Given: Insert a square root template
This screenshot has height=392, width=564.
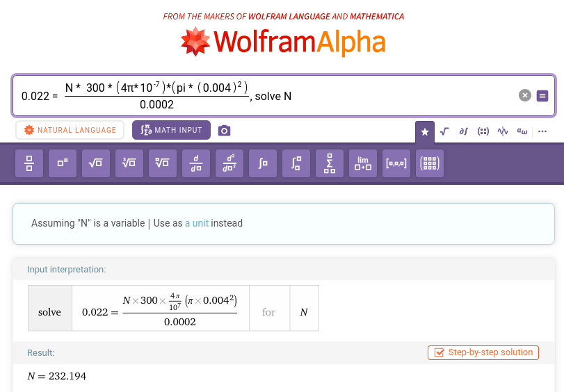Looking at the screenshot, I should pos(96,163).
